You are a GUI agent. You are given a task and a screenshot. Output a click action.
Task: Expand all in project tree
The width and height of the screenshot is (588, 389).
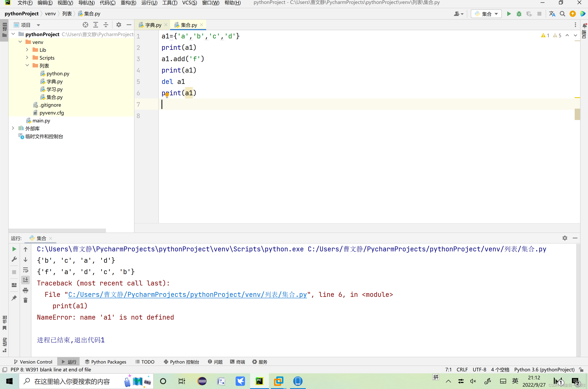(96, 25)
